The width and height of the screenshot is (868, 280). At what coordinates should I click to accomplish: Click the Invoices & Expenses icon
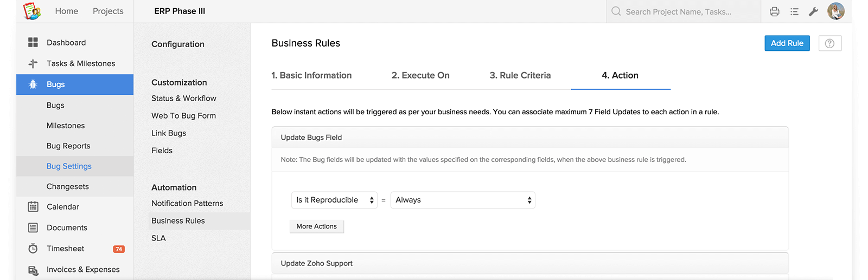pyautogui.click(x=33, y=270)
